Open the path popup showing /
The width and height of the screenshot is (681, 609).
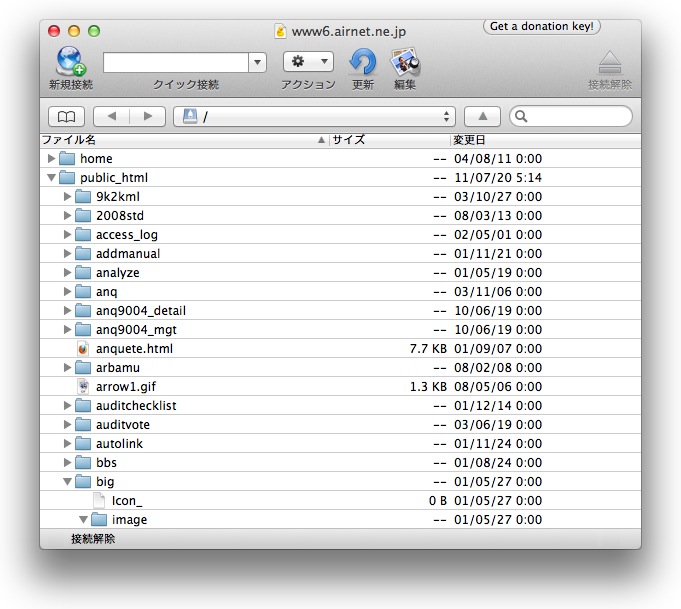314,116
